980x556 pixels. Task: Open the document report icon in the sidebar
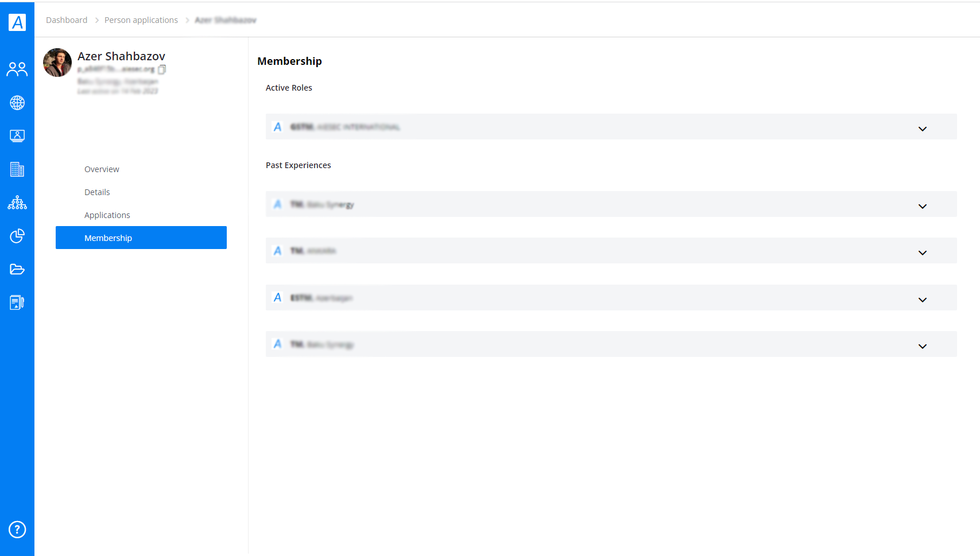coord(17,302)
